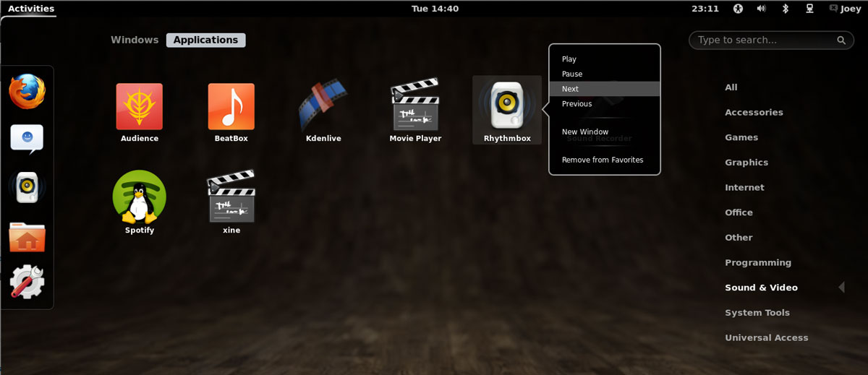Launch the Audience app icon
868x375 pixels.
pyautogui.click(x=140, y=106)
